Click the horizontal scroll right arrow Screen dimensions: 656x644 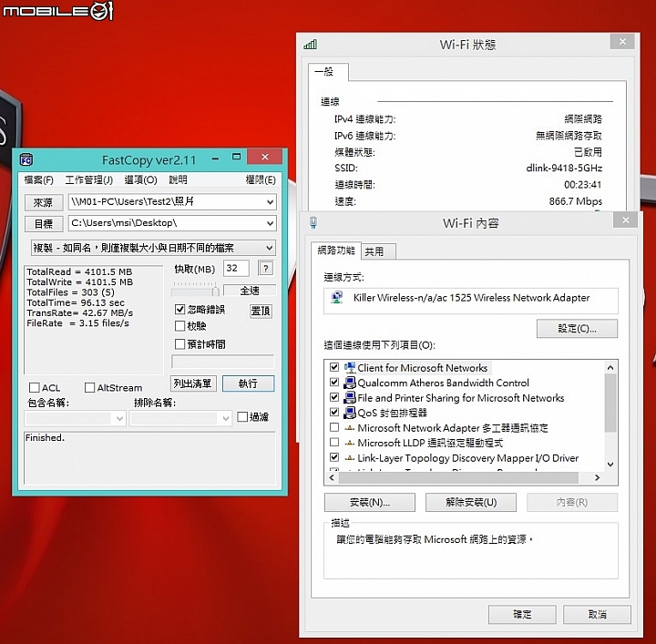(598, 477)
